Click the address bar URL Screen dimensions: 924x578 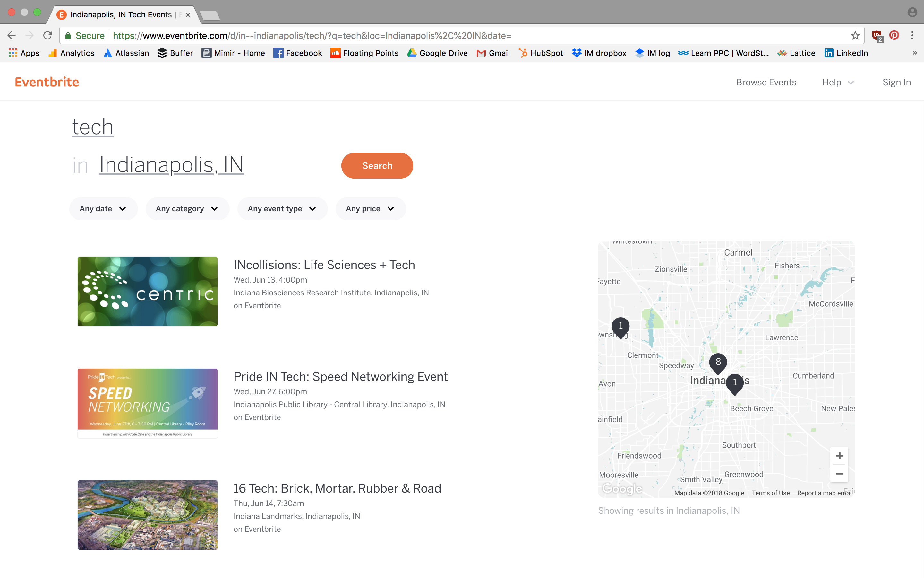[312, 36]
